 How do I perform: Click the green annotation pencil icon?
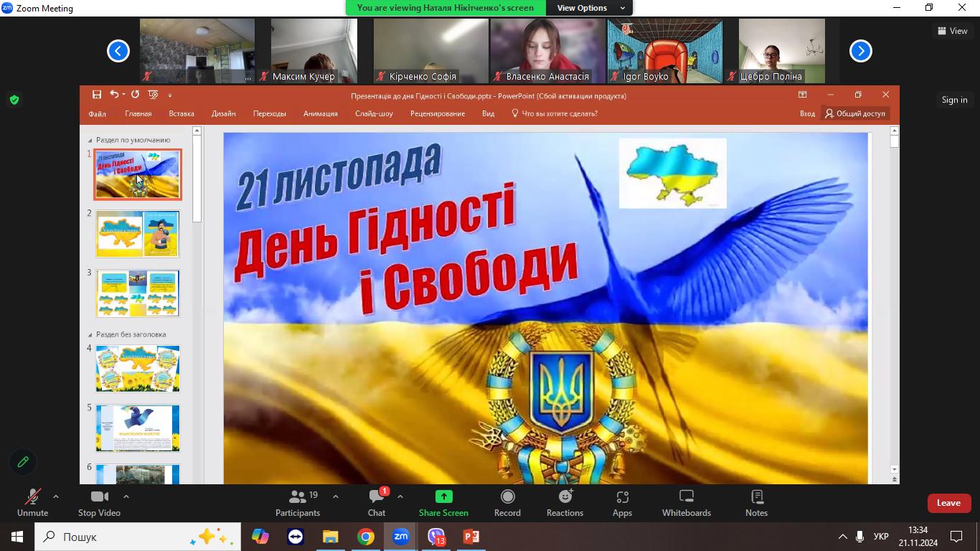[23, 462]
